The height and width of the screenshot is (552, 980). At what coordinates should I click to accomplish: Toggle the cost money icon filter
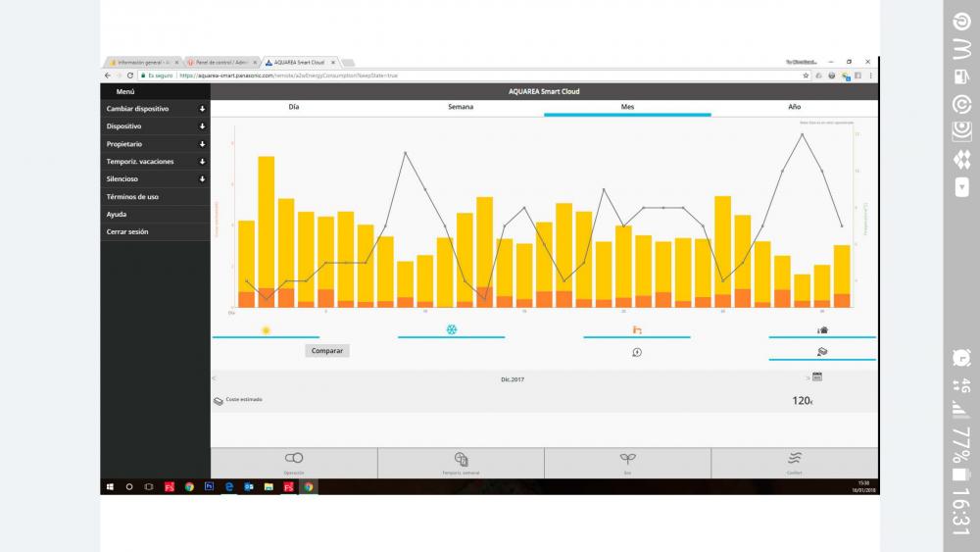tap(822, 352)
